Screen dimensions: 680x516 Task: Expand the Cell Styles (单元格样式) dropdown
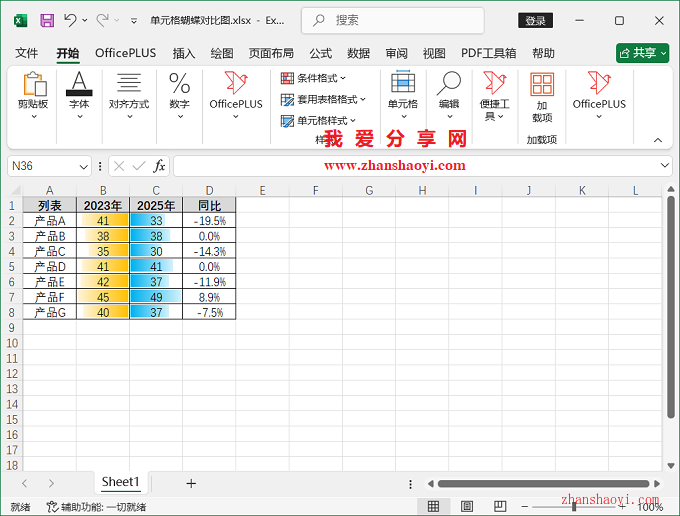320,120
